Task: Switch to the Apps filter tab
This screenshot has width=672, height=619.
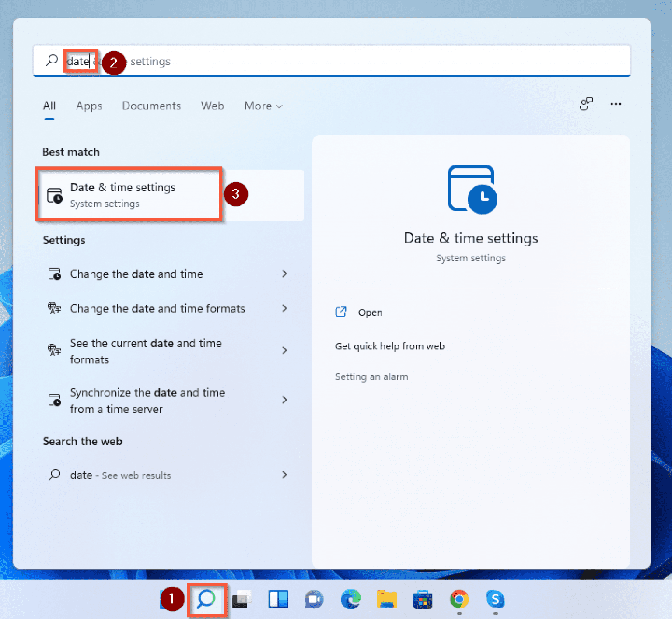Action: [89, 106]
